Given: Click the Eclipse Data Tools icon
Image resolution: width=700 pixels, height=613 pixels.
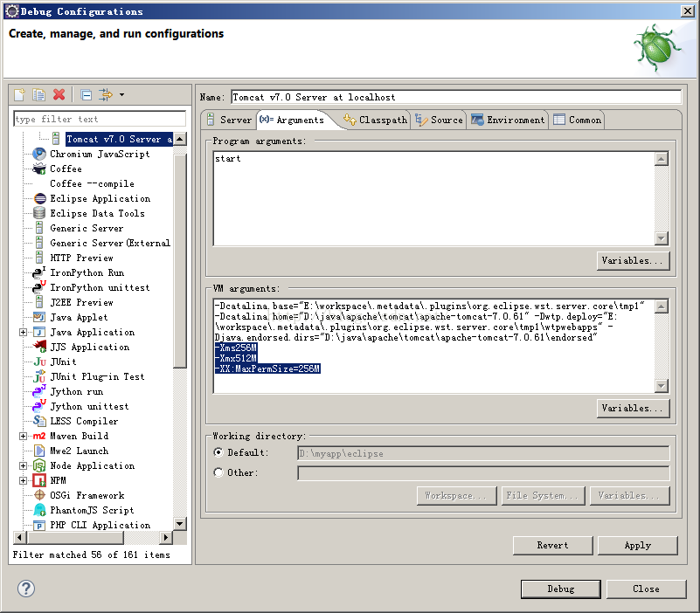Looking at the screenshot, I should (39, 213).
